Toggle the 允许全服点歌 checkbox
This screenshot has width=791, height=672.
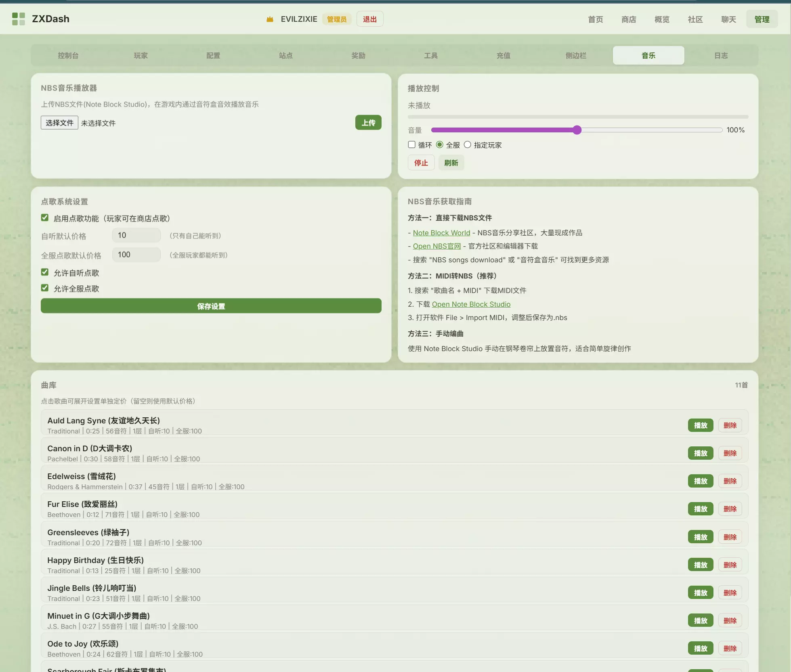pyautogui.click(x=45, y=288)
